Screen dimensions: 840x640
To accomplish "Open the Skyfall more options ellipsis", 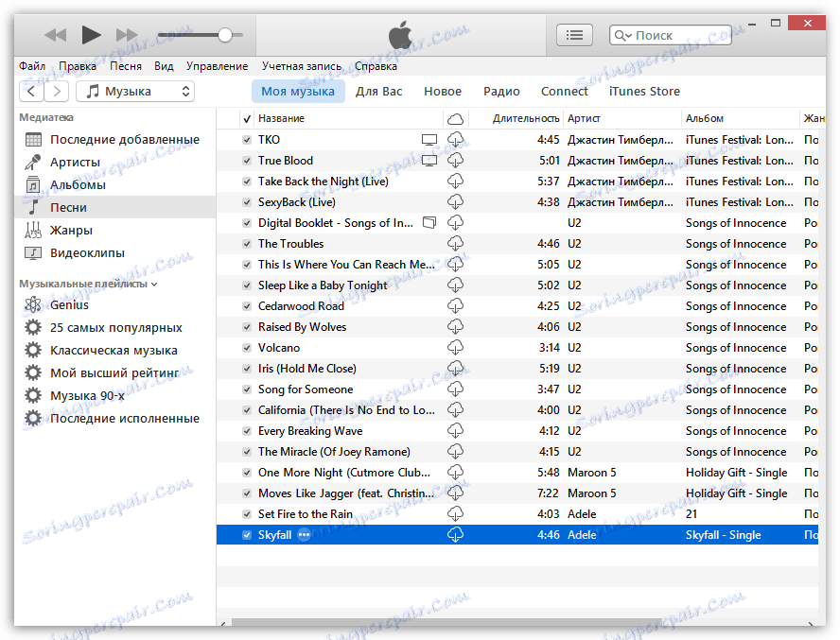I will [304, 535].
